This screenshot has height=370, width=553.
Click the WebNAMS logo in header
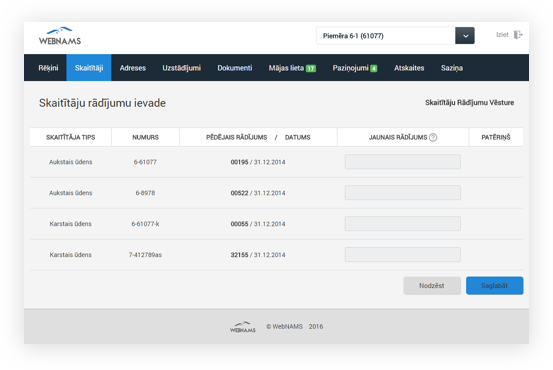(x=60, y=36)
